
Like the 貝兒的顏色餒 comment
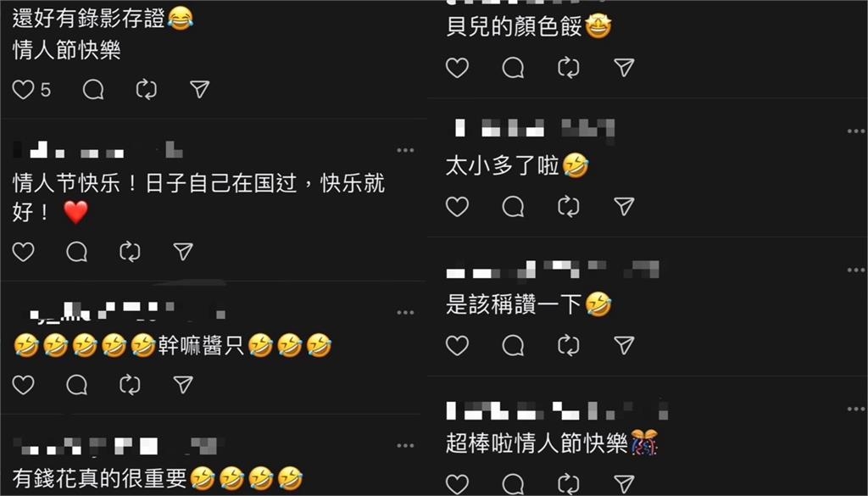click(x=457, y=68)
